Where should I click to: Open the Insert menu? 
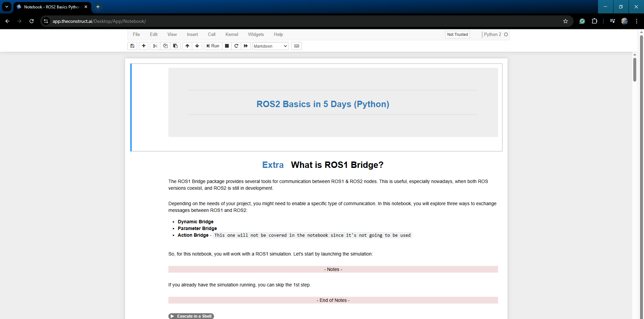click(192, 34)
